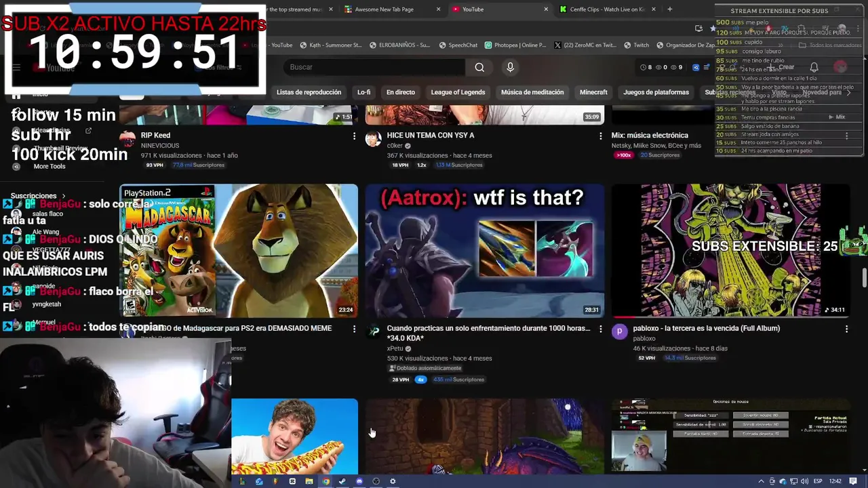This screenshot has height=488, width=868.
Task: Open the ZeroMC en Twitter bookmark
Action: pyautogui.click(x=585, y=45)
